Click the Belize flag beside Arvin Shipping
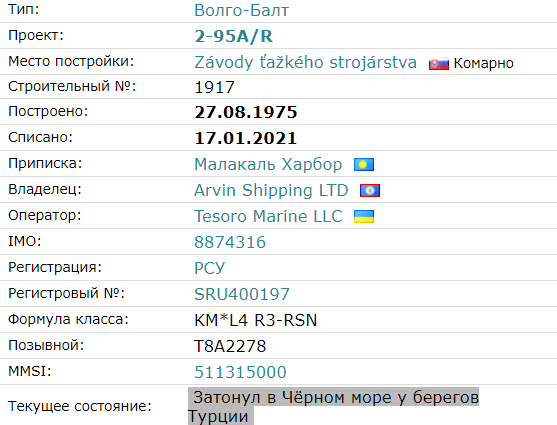Image resolution: width=557 pixels, height=425 pixels. pos(370,190)
